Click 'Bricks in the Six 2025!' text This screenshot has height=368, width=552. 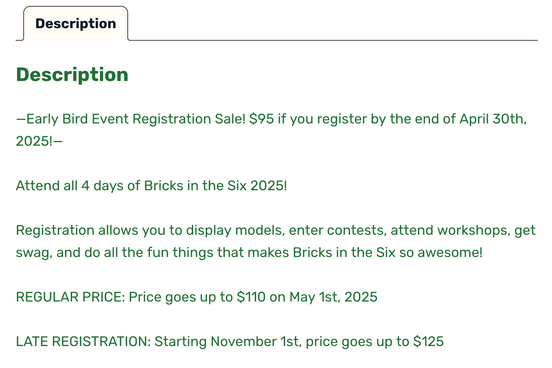click(x=215, y=186)
